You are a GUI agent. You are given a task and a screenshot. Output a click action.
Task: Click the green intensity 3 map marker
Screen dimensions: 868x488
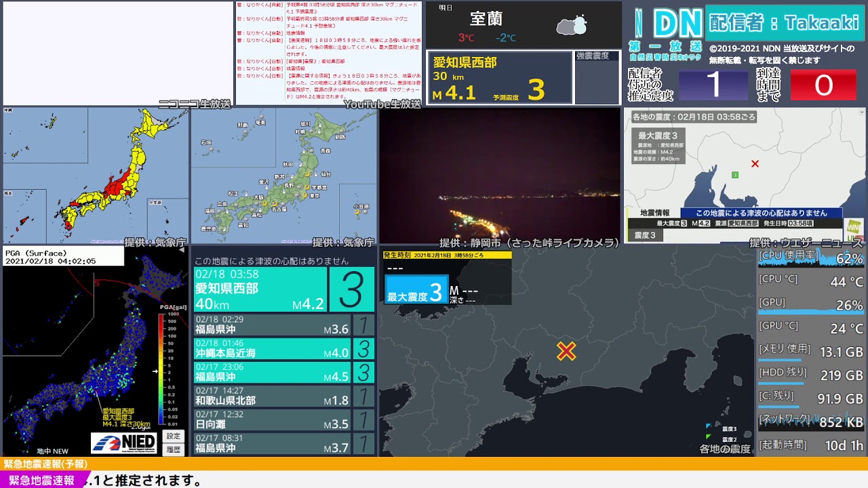[x=734, y=175]
